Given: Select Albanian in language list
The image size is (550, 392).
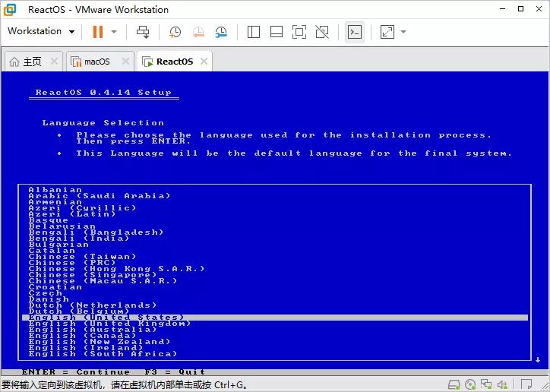Looking at the screenshot, I should [55, 190].
